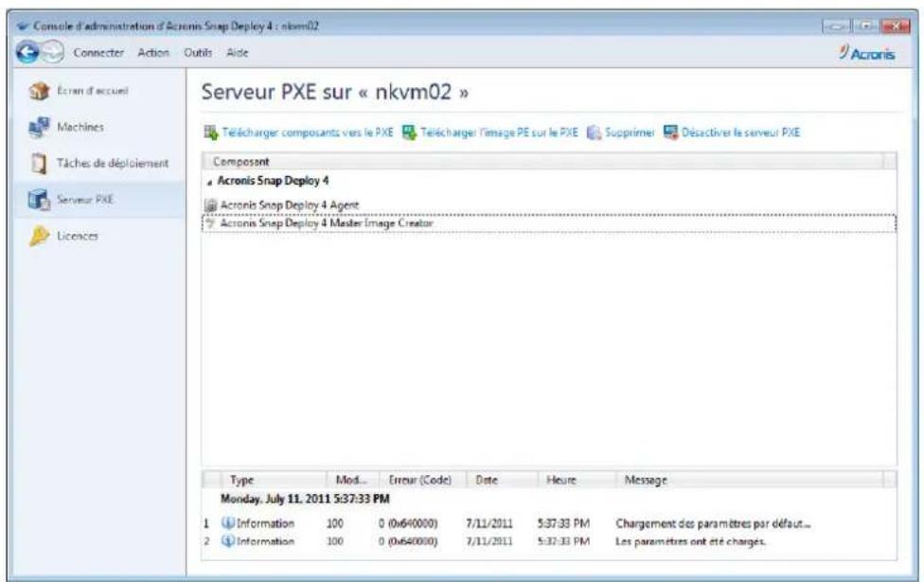The width and height of the screenshot is (924, 582).
Task: Open the Connecter menu
Action: click(x=98, y=52)
